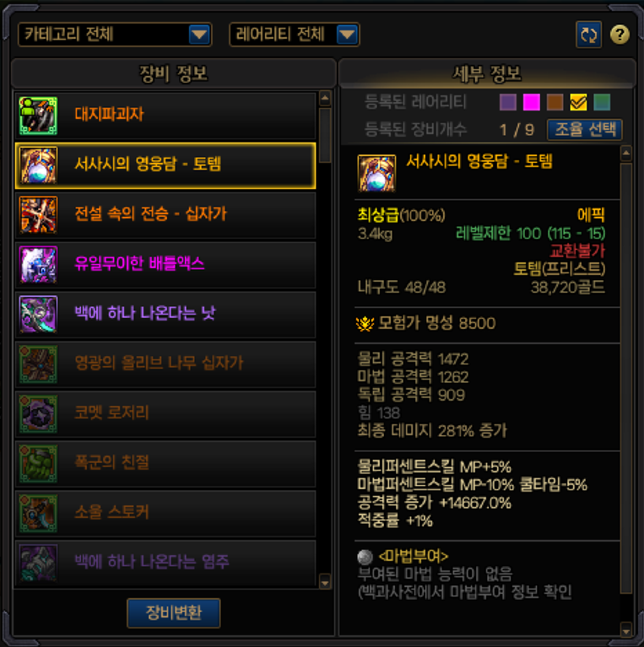Image resolution: width=644 pixels, height=647 pixels.
Task: Open the question mark help icon
Action: click(620, 35)
